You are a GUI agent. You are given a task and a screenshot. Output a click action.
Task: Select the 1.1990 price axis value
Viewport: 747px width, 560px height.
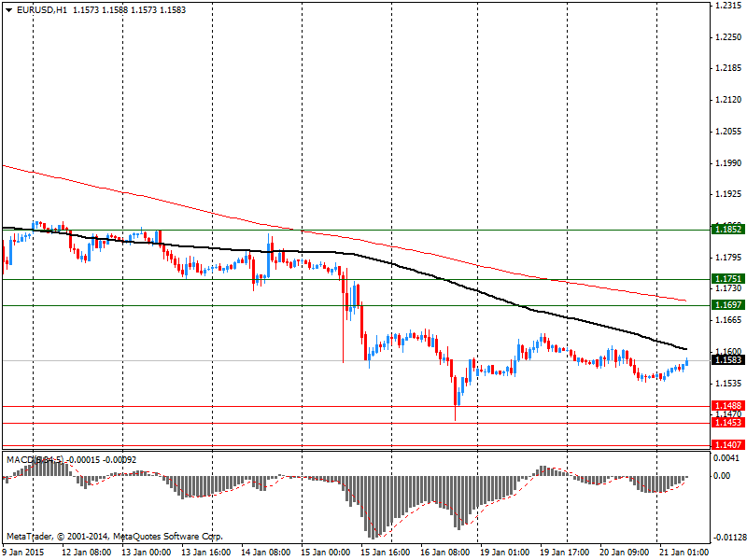(x=728, y=163)
